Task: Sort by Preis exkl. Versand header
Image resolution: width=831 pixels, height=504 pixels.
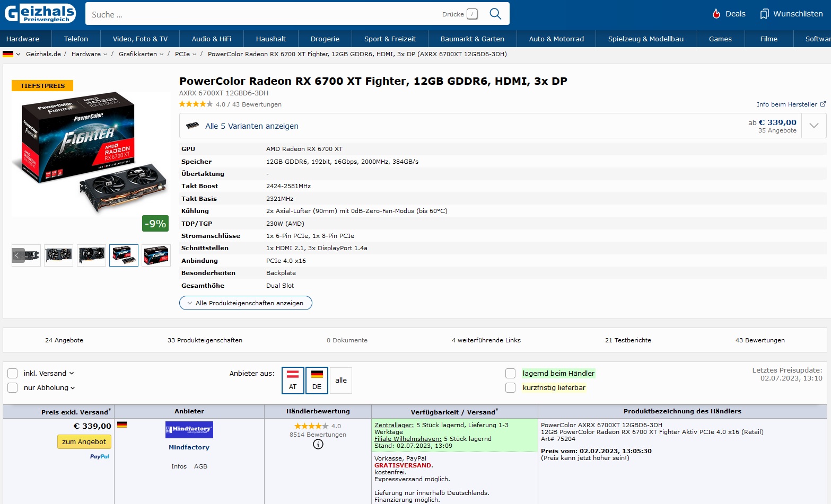Action: pos(76,412)
